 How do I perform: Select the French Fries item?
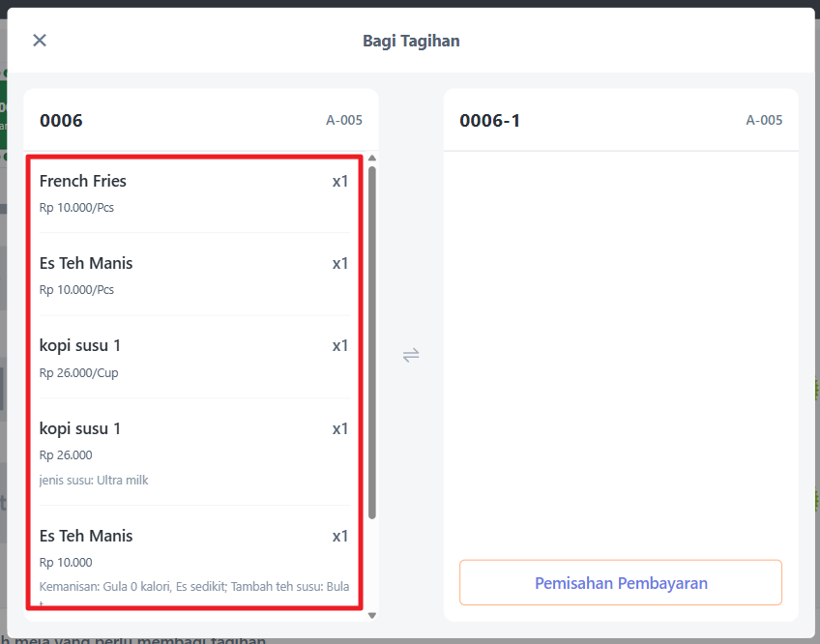point(193,192)
